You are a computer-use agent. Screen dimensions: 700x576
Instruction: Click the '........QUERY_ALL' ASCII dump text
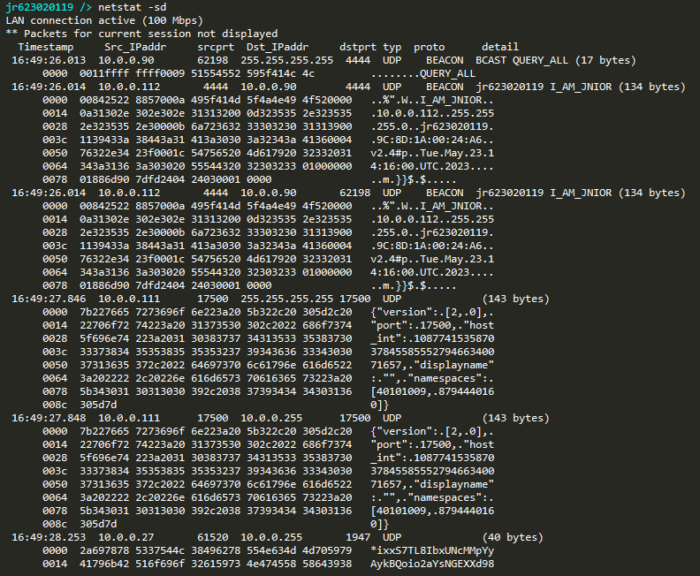(423, 73)
